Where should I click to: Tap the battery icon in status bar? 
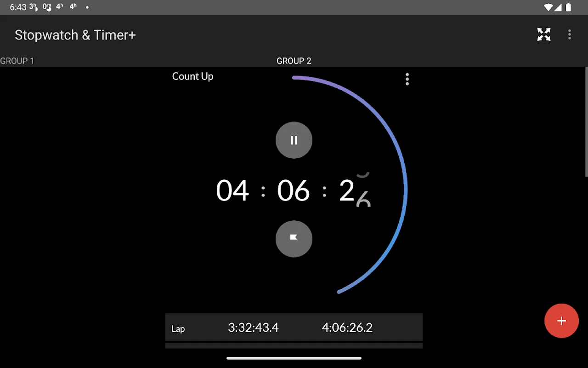point(569,7)
